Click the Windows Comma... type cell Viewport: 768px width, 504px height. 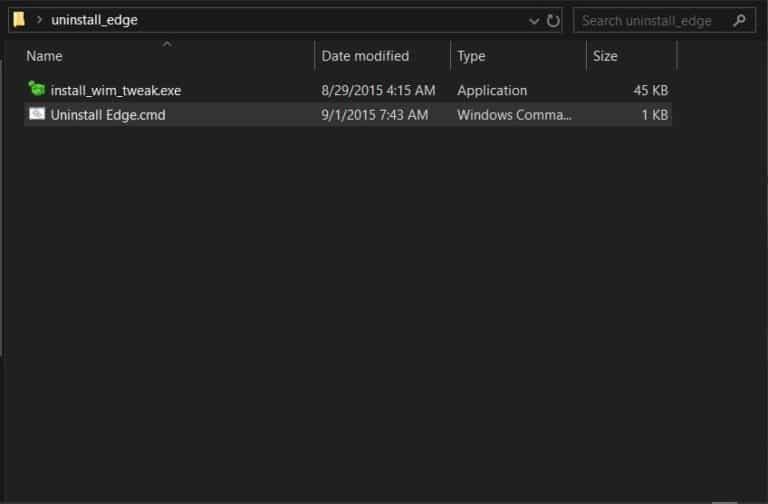[514, 115]
